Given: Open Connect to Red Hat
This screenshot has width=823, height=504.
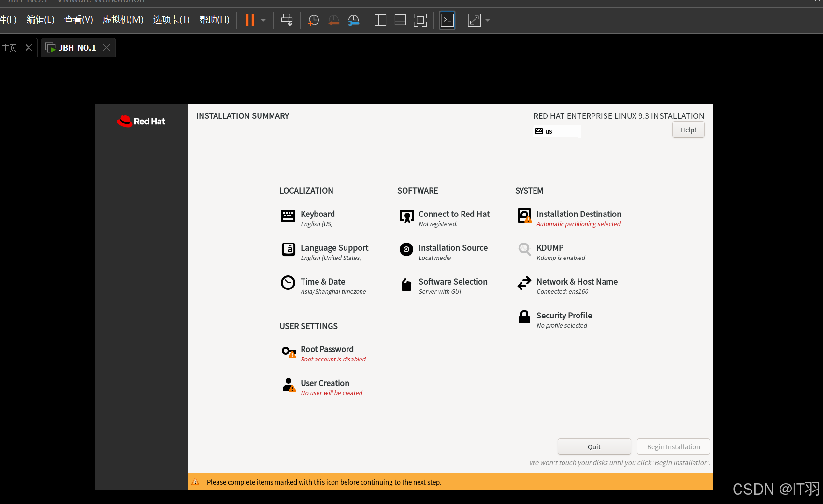Looking at the screenshot, I should pyautogui.click(x=454, y=214).
